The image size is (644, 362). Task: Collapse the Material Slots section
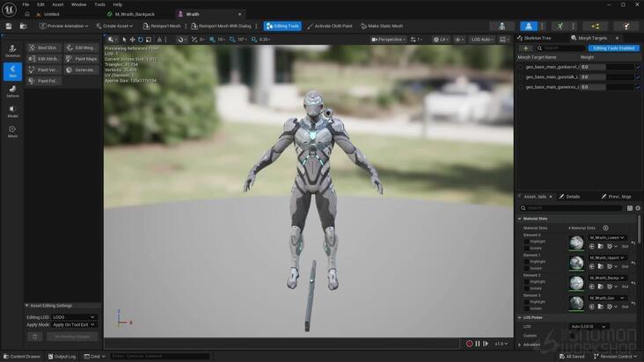[x=520, y=219]
